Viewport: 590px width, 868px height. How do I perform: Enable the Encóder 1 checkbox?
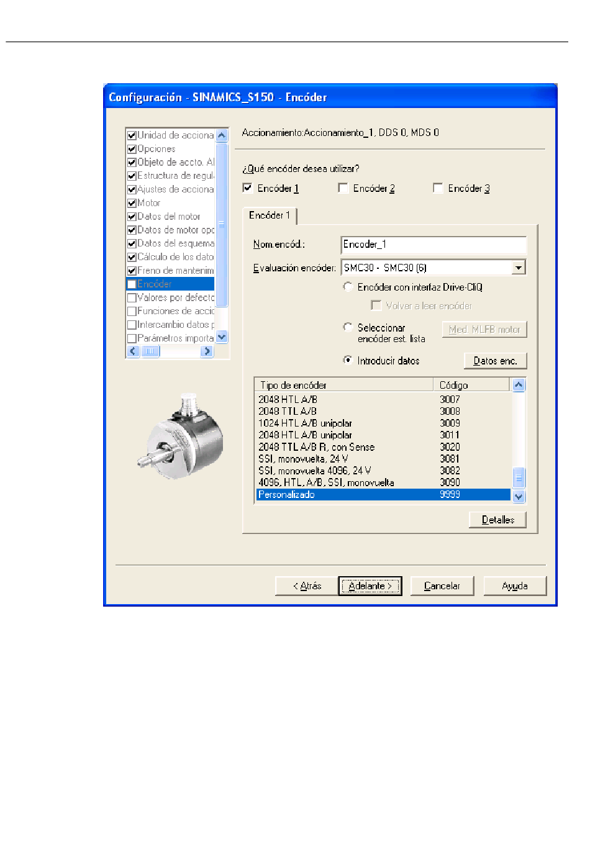[x=247, y=188]
